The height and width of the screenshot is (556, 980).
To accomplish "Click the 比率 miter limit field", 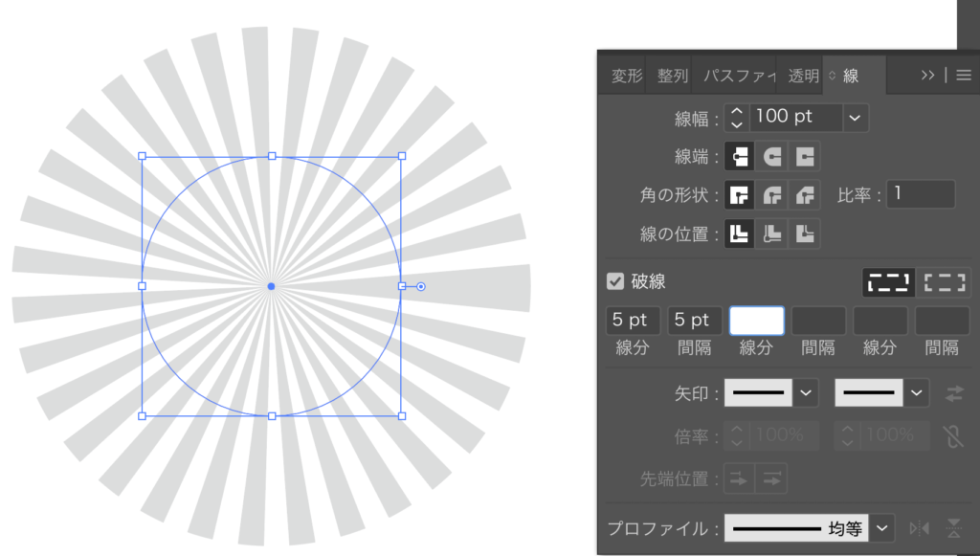I will [921, 194].
